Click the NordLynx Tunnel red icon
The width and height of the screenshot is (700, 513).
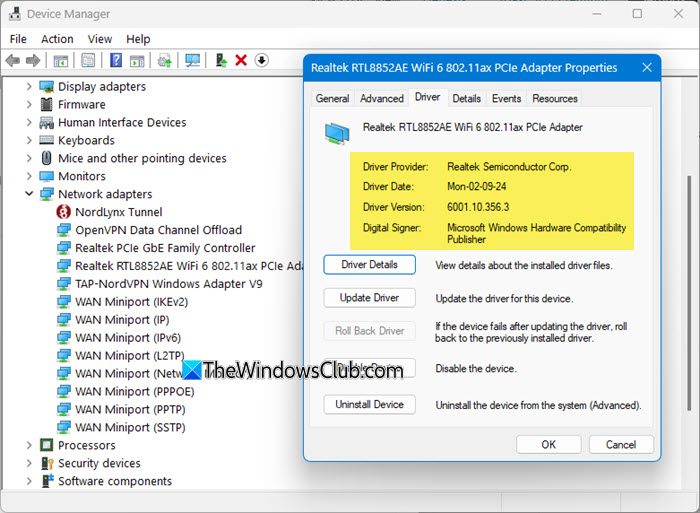coord(63,212)
